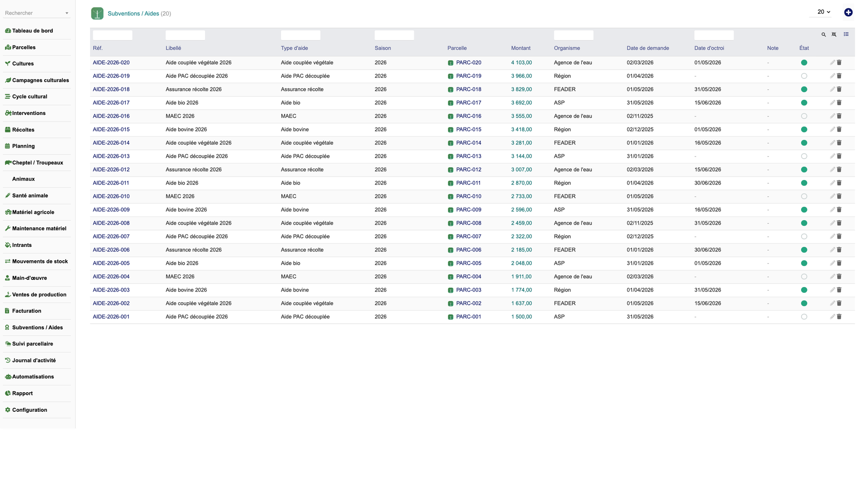Toggle the état indicator of AIDE-2026-010
868x488 pixels.
[803, 197]
